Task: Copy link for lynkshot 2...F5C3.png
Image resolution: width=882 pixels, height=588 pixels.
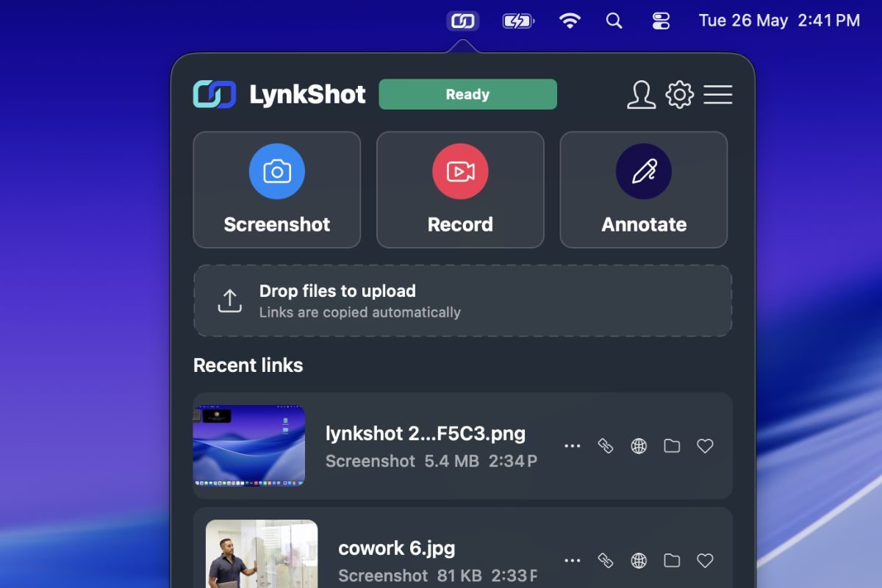Action: click(606, 446)
